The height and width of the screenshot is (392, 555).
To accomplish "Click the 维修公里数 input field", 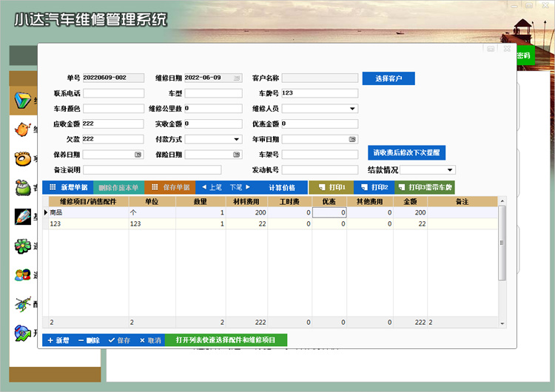I will (x=213, y=109).
